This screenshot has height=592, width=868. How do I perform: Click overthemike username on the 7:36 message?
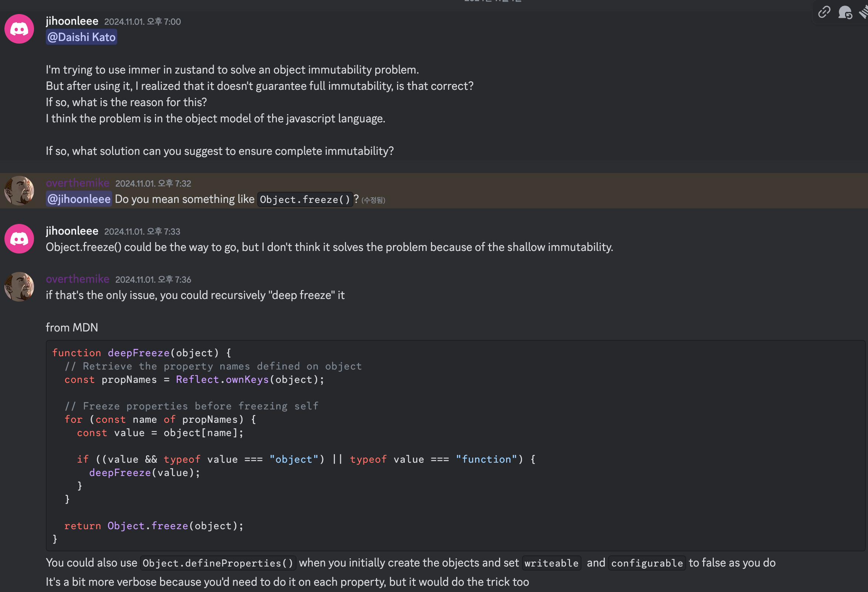coord(77,279)
